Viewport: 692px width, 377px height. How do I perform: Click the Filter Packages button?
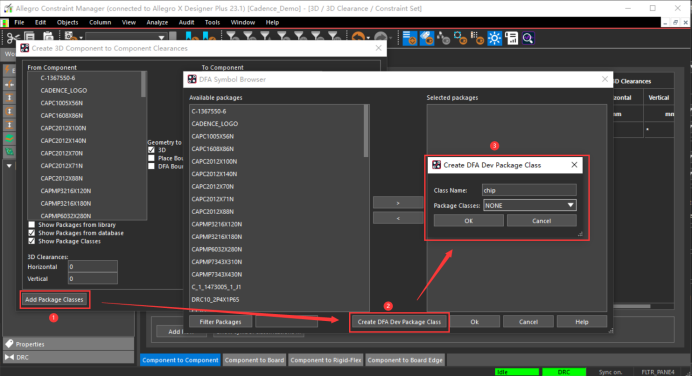tap(220, 322)
